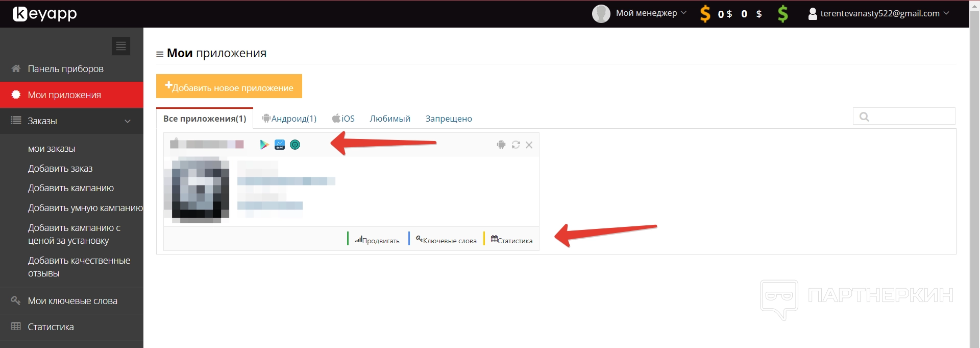The width and height of the screenshot is (980, 348).
Task: Collapse the Заказы menu section
Action: coord(71,121)
